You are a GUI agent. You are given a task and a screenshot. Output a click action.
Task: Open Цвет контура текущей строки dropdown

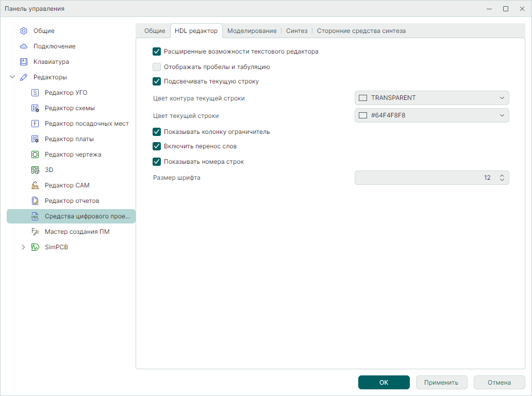[431, 98]
